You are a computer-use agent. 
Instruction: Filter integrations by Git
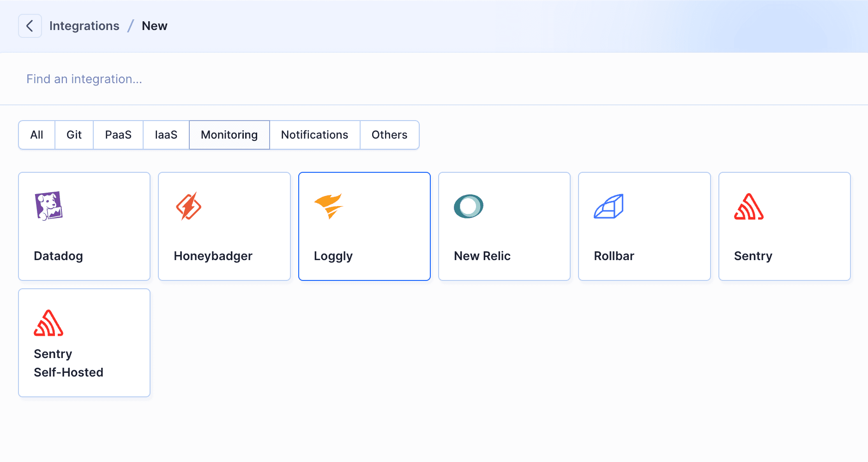pos(74,135)
